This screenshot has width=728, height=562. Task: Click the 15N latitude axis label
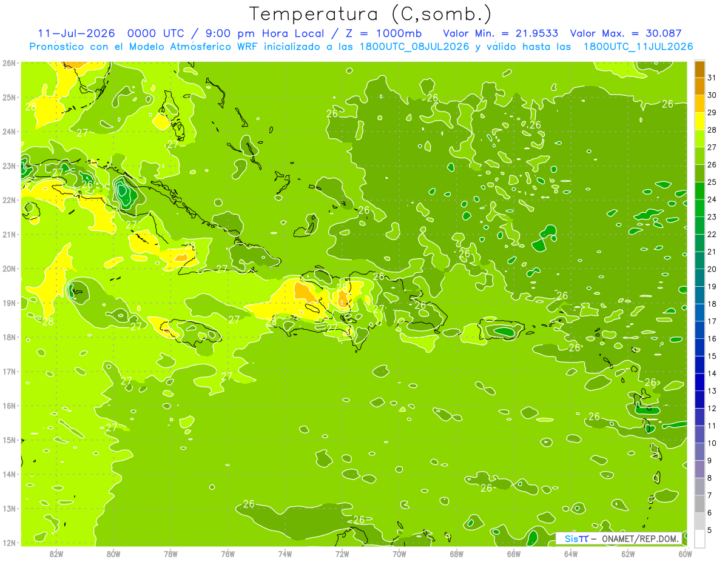(x=9, y=440)
